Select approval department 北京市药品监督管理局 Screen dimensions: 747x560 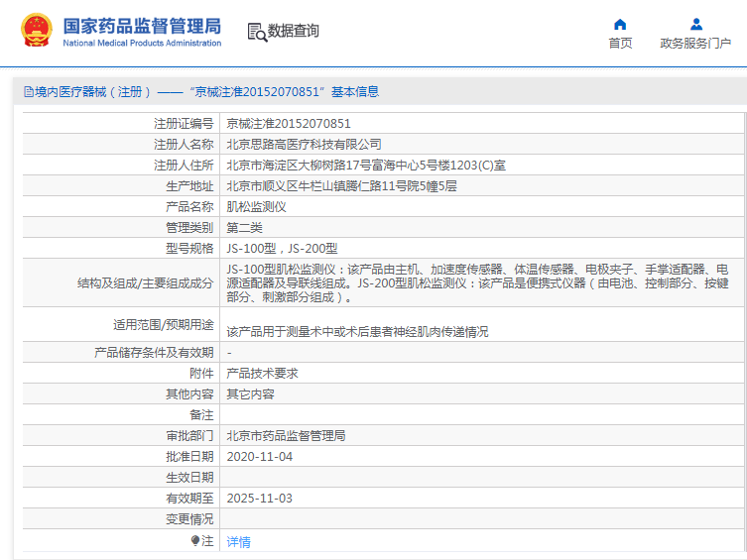pos(286,436)
